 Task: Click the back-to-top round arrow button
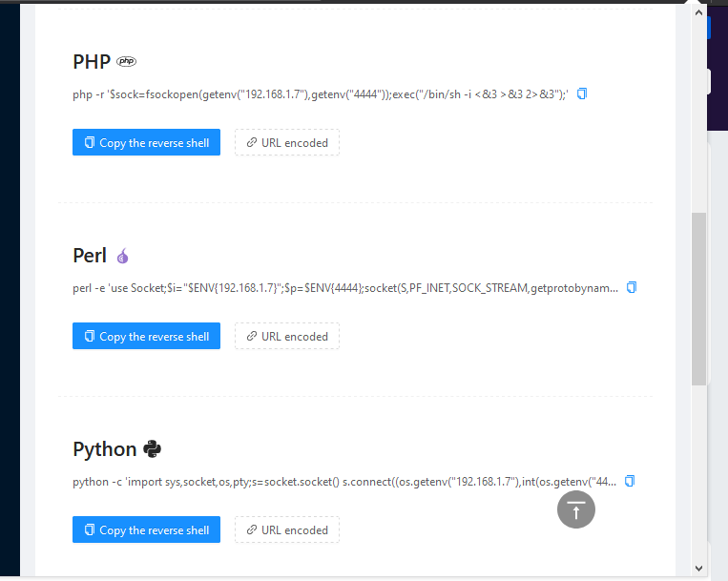click(575, 509)
